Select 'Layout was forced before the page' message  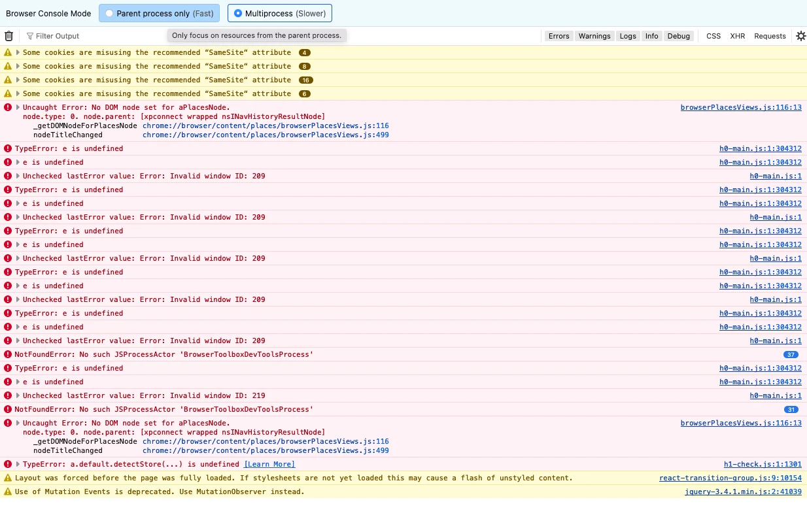294,478
